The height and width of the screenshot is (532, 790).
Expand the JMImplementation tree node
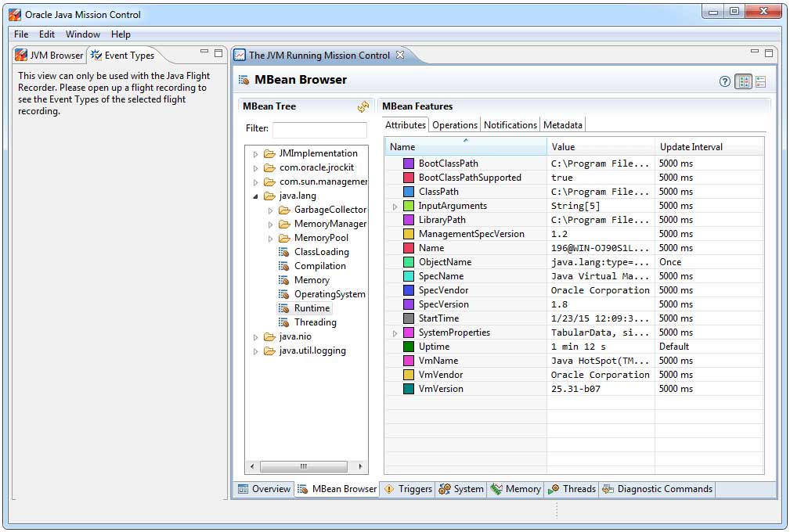[x=255, y=154]
